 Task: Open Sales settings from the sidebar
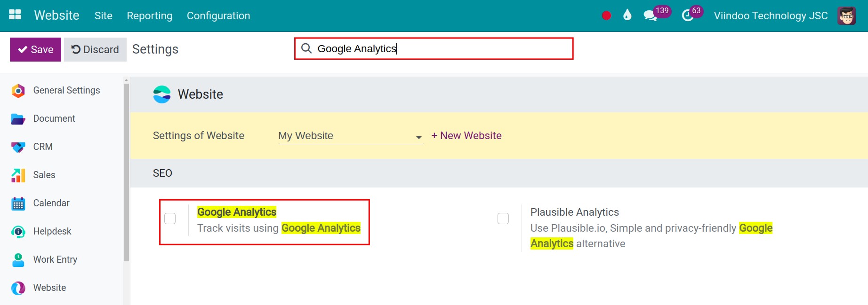44,175
